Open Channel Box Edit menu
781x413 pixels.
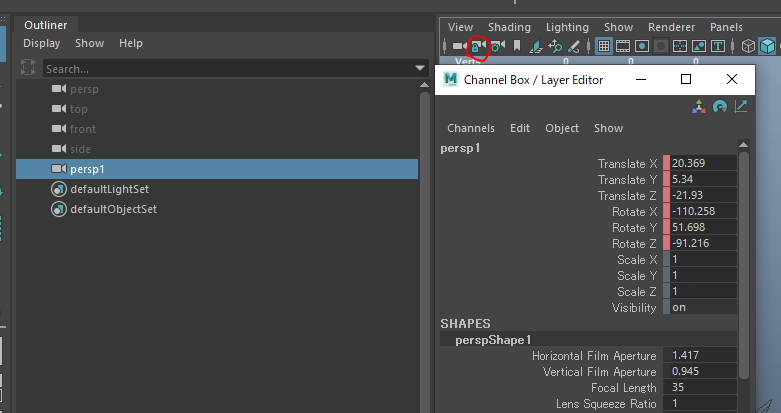[x=520, y=128]
